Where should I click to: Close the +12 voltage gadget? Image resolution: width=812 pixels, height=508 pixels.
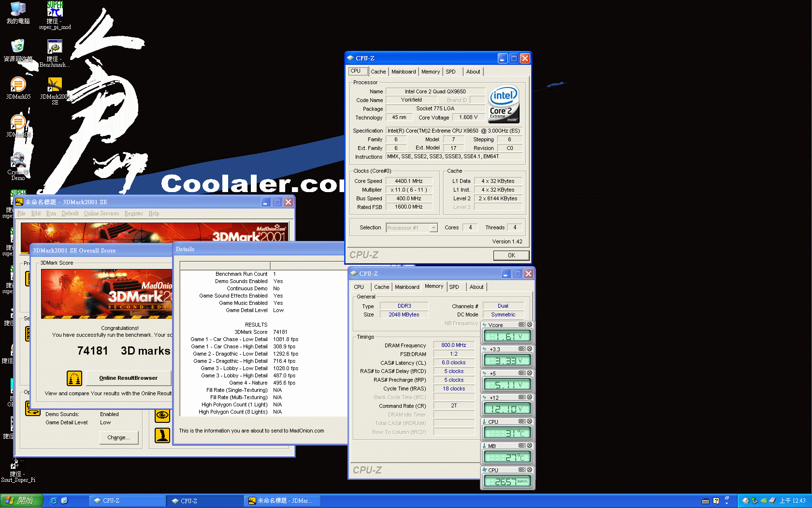[x=529, y=397]
